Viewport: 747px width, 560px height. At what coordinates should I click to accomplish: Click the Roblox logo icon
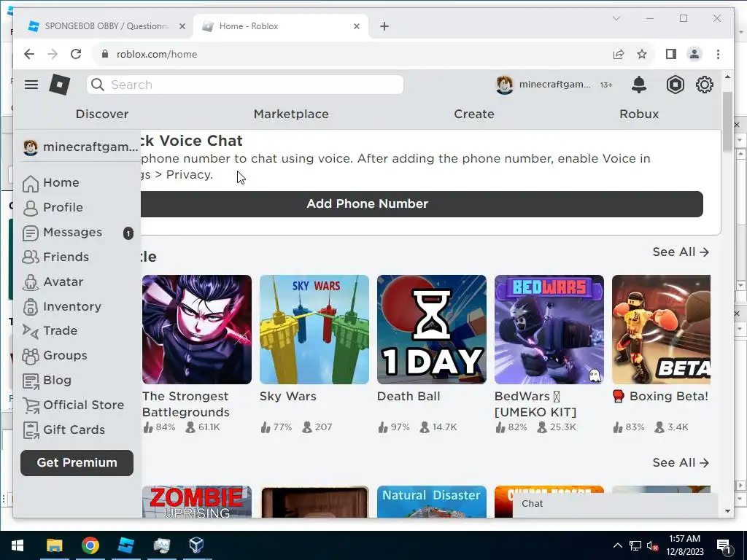click(x=60, y=85)
